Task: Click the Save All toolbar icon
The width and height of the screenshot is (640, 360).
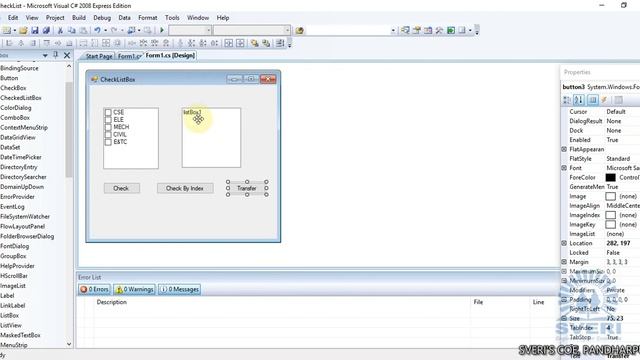Action: (46, 30)
